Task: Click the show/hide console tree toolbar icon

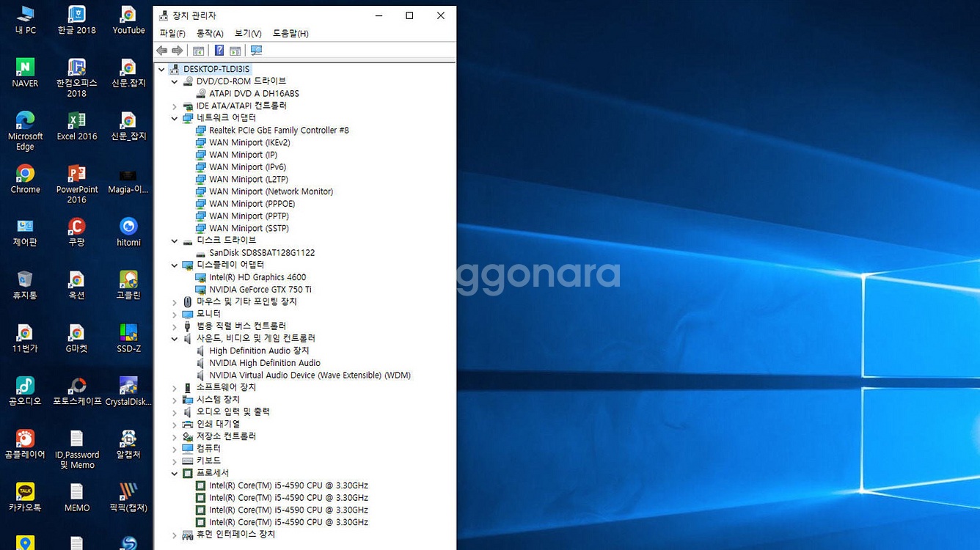Action: (198, 51)
